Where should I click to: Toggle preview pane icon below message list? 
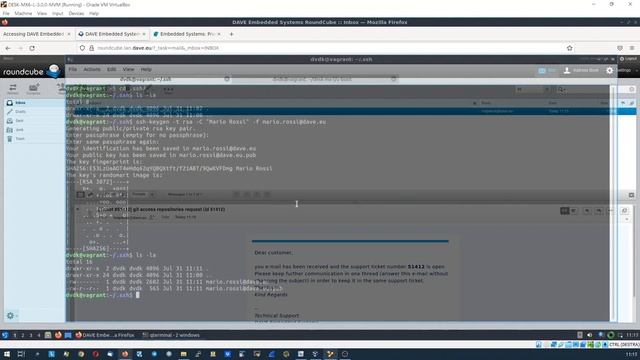[x=631, y=195]
